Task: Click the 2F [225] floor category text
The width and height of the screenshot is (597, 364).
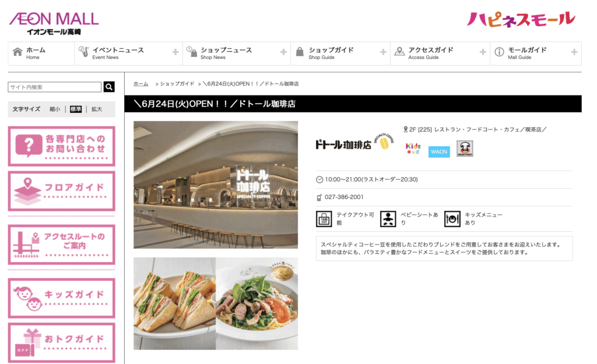Action: (x=478, y=129)
